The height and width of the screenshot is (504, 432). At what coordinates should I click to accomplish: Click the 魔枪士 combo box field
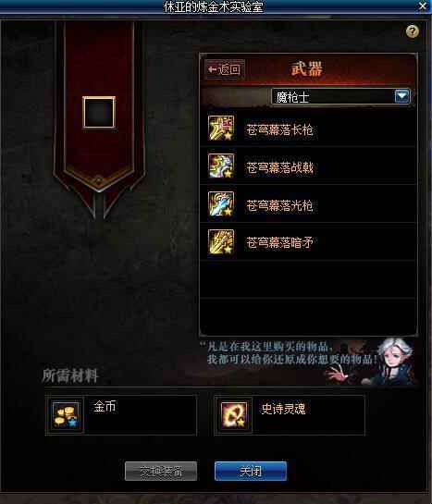(x=341, y=96)
